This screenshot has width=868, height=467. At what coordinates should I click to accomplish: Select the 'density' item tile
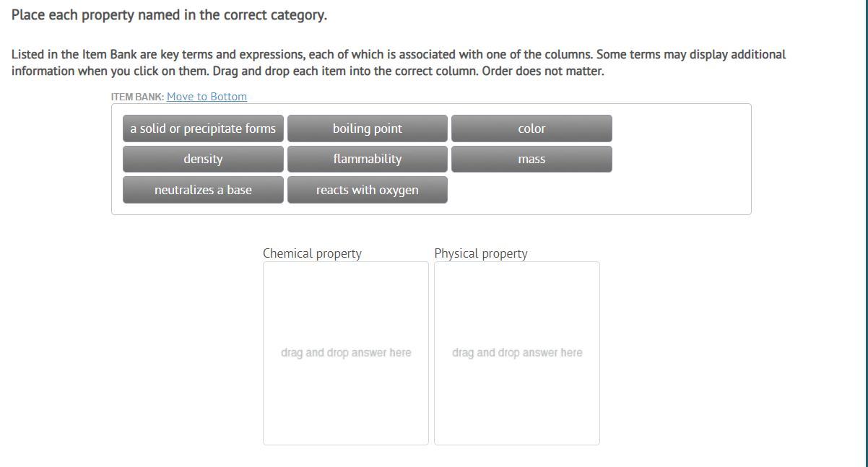(x=203, y=159)
